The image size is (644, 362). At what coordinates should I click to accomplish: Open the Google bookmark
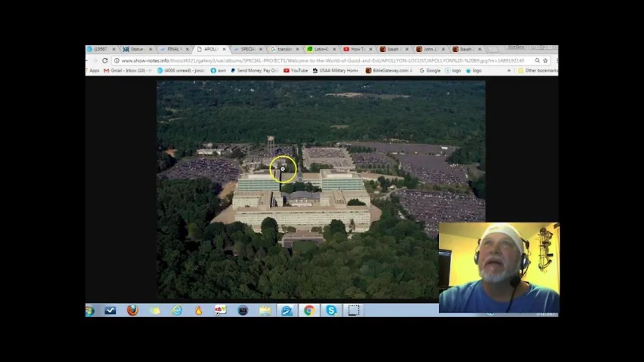coord(430,71)
